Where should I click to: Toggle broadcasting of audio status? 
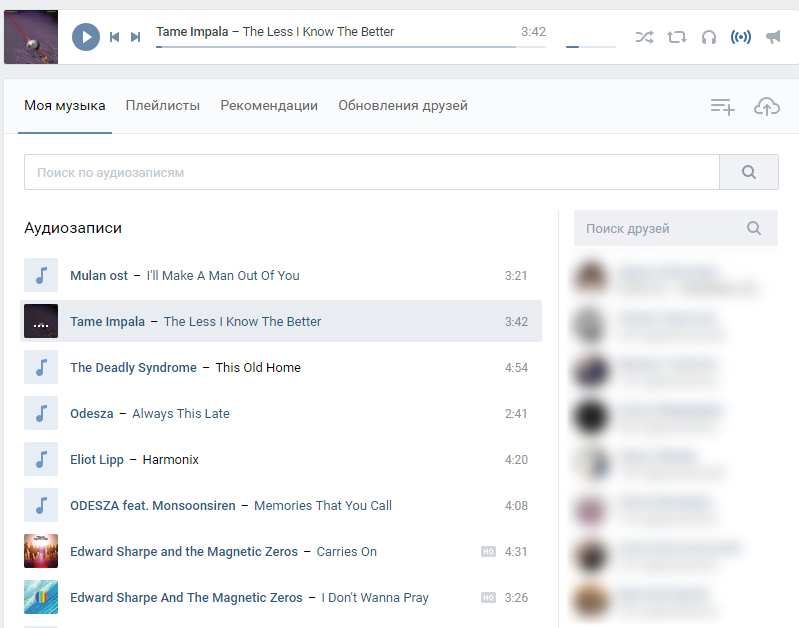741,37
